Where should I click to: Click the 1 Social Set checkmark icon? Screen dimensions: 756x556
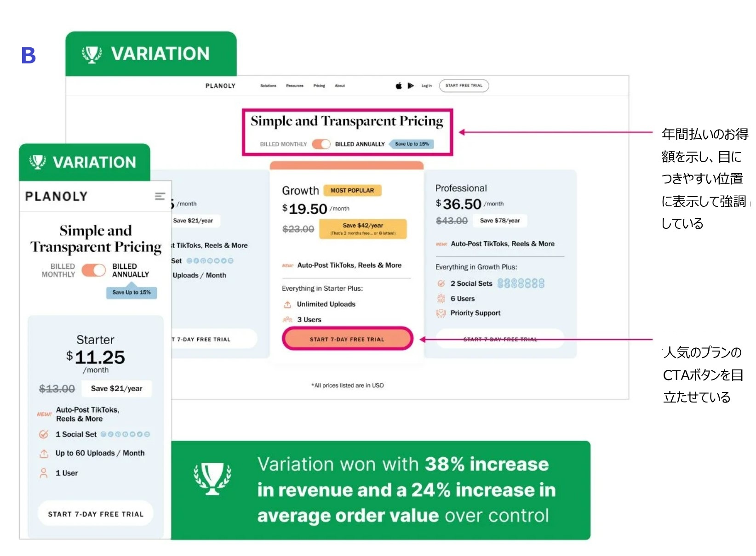click(44, 434)
